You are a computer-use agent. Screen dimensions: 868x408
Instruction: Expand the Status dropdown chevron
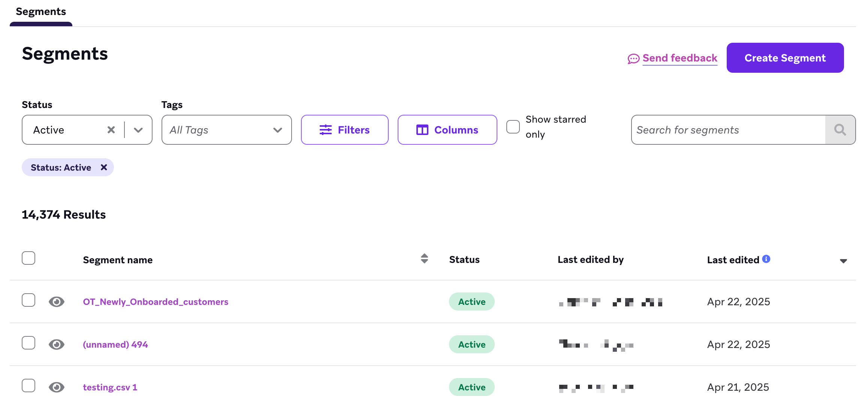click(138, 130)
